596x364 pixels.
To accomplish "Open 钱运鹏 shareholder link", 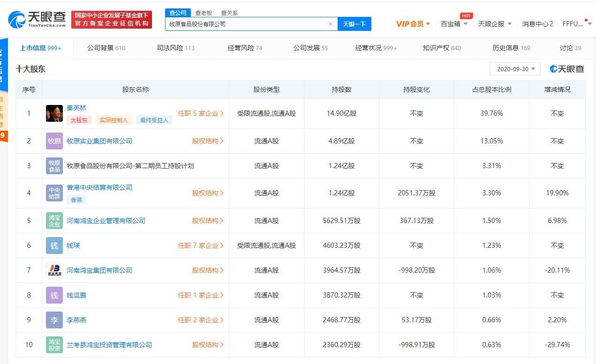I will pyautogui.click(x=76, y=295).
